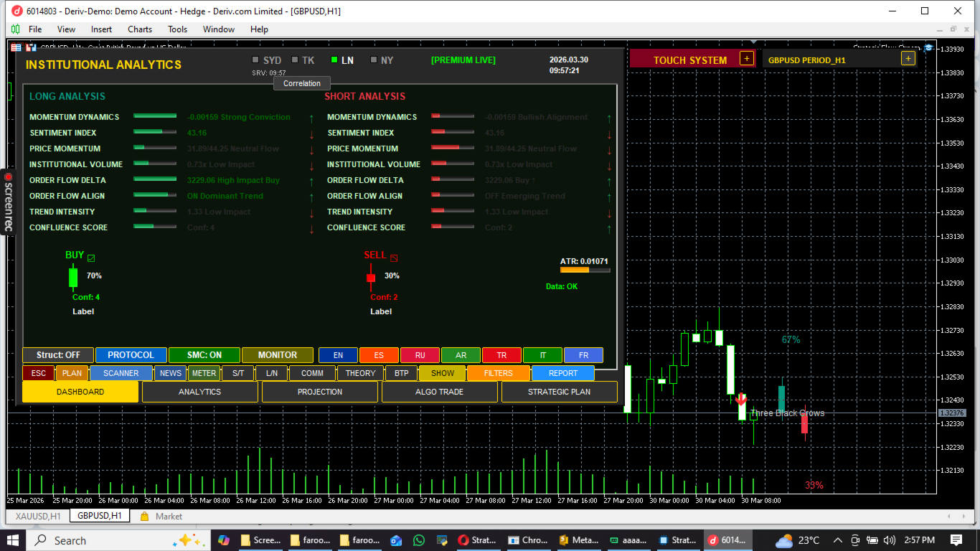This screenshot has width=980, height=551.
Task: Click the red SELL candle icon
Action: 371,278
